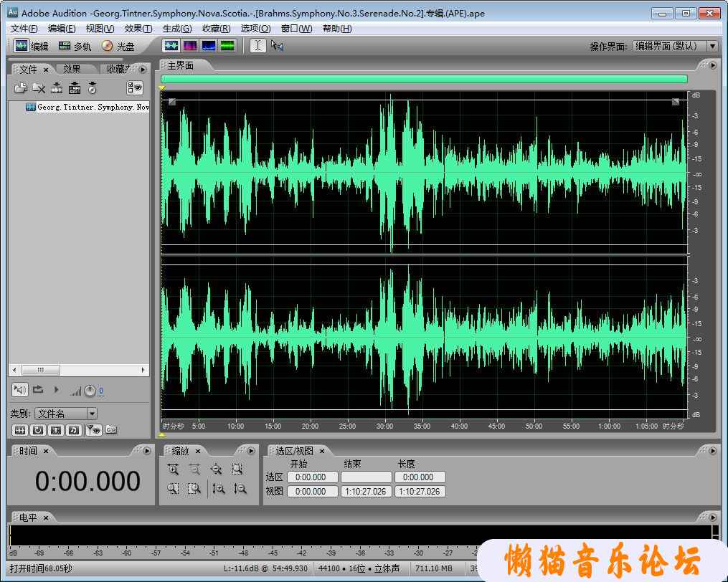Open the 窗口(W) menu
The image size is (728, 582).
pos(296,29)
